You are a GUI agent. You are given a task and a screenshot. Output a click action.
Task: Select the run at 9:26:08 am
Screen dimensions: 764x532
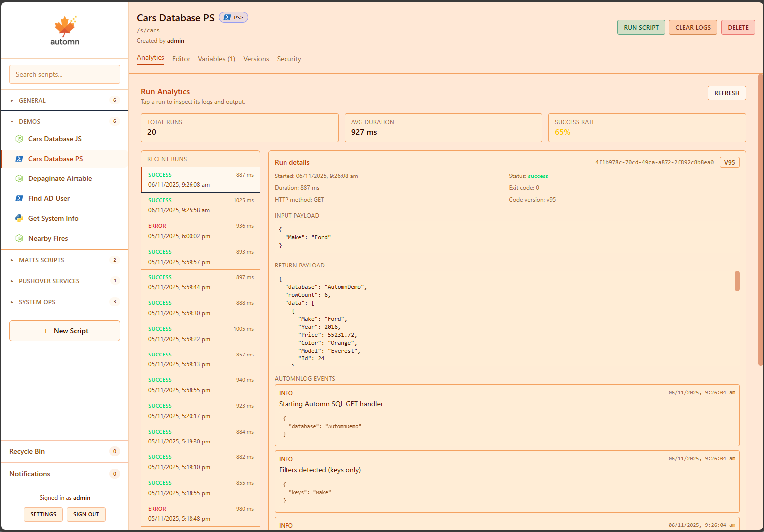(200, 179)
